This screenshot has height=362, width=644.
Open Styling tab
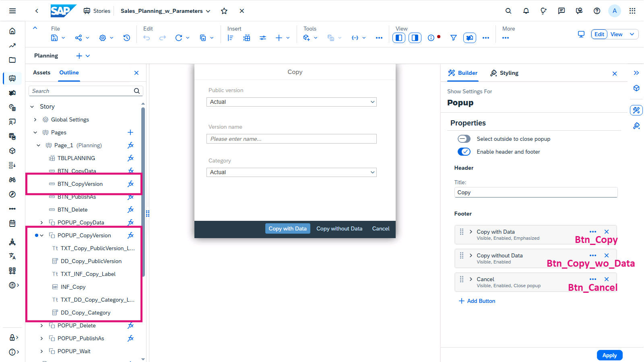(x=504, y=73)
